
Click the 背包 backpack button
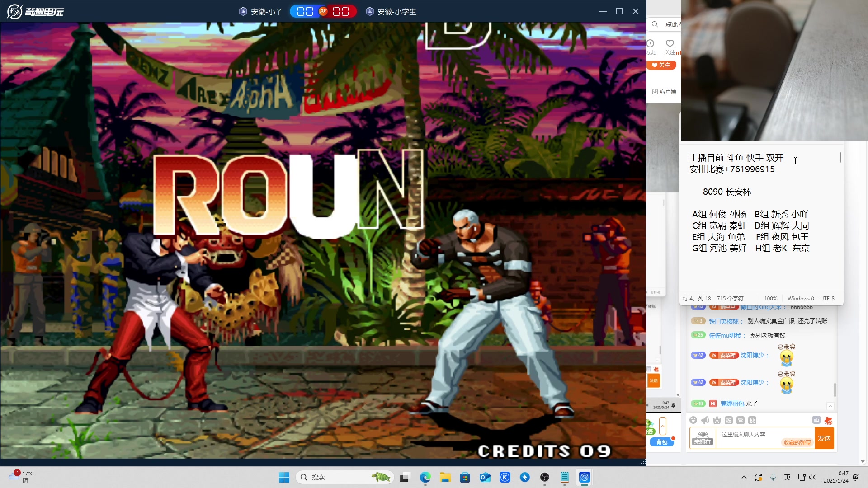(x=661, y=442)
